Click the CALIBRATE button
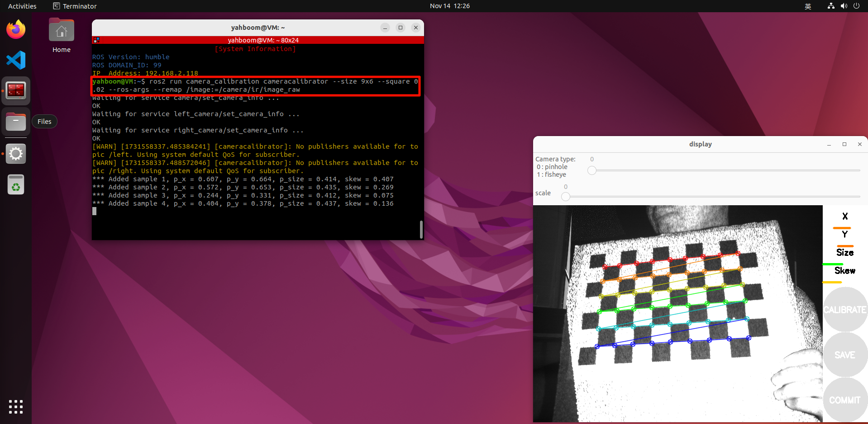The image size is (868, 424). coord(845,310)
